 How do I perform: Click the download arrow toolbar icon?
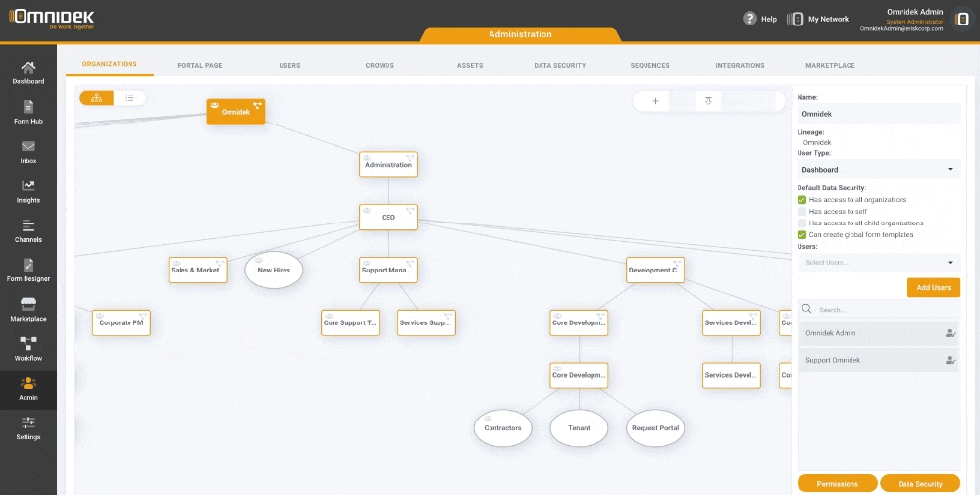708,101
